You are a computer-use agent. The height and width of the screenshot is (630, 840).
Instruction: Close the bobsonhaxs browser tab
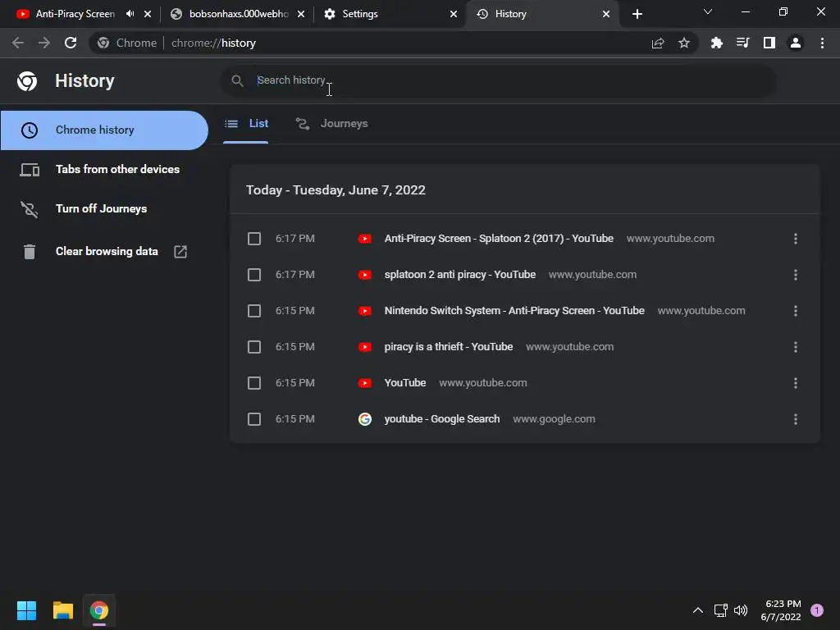pyautogui.click(x=301, y=14)
